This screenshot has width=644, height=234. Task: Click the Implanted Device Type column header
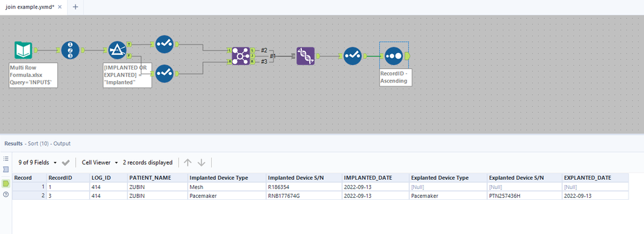(x=226, y=178)
